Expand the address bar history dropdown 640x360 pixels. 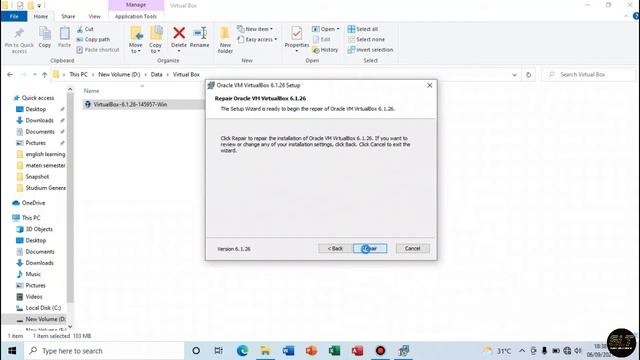(514, 75)
